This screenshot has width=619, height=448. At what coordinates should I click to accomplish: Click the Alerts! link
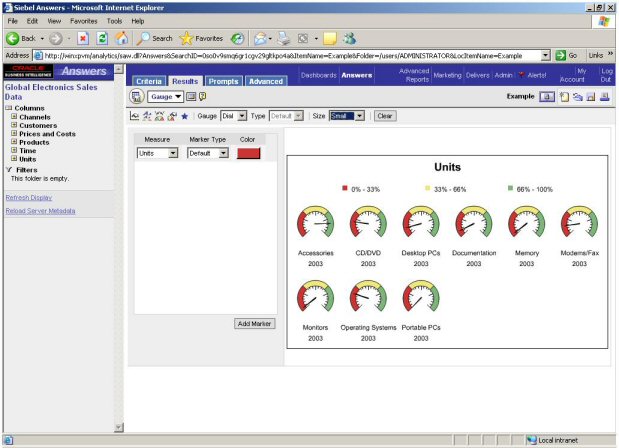(x=537, y=75)
